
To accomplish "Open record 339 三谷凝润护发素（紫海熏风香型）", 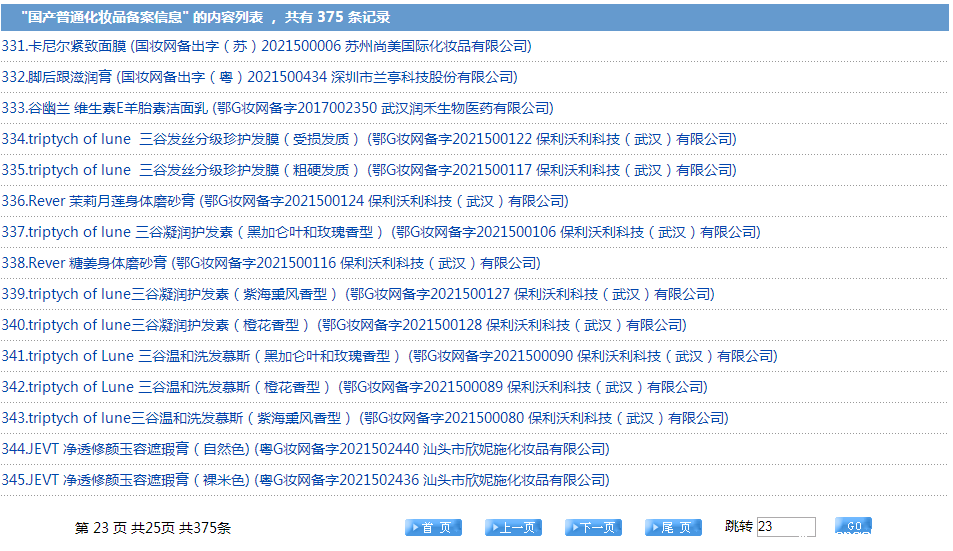I will pos(358,294).
